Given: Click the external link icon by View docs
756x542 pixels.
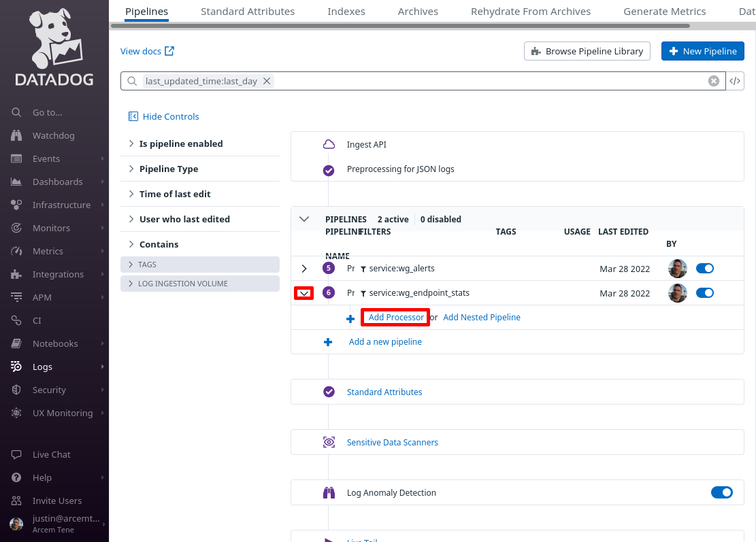Looking at the screenshot, I should tap(169, 51).
